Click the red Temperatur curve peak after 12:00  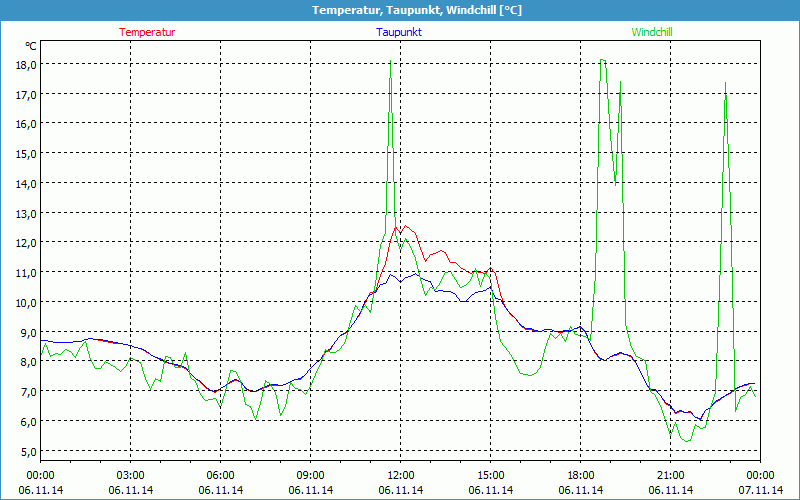point(407,226)
